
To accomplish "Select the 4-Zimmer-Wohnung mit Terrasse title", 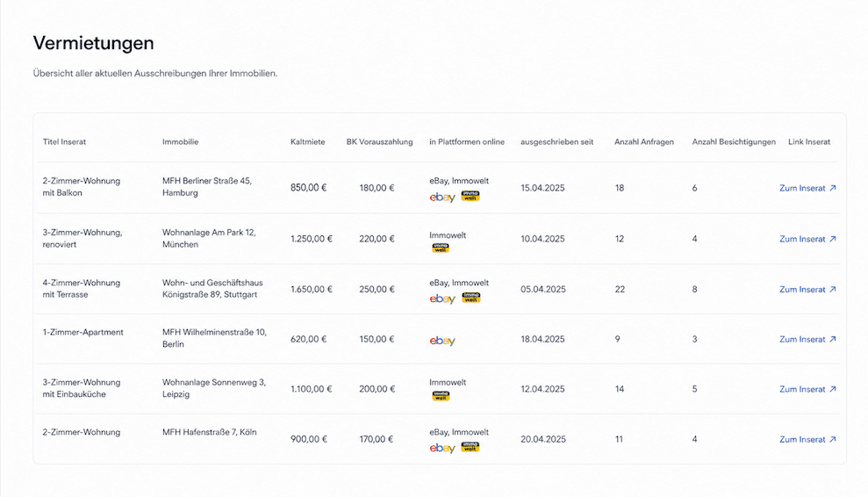I will [x=82, y=289].
